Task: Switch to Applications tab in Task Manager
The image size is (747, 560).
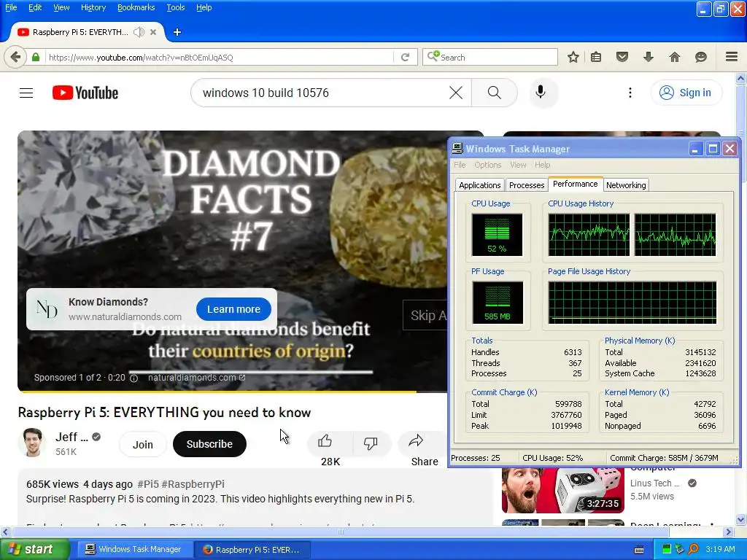Action: coord(480,185)
